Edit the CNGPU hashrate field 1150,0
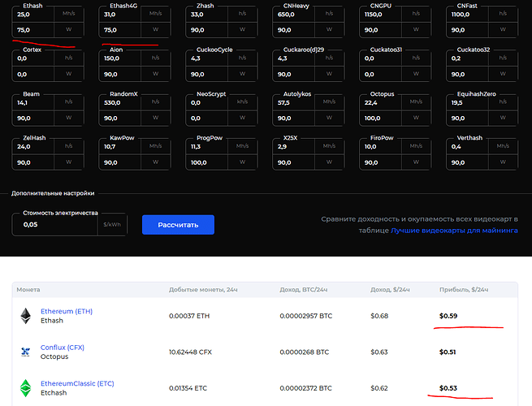Image resolution: width=532 pixels, height=406 pixels. pyautogui.click(x=381, y=15)
